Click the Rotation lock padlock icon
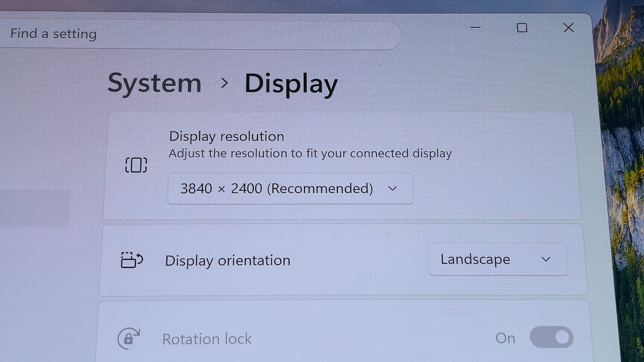The width and height of the screenshot is (644, 362). click(129, 338)
